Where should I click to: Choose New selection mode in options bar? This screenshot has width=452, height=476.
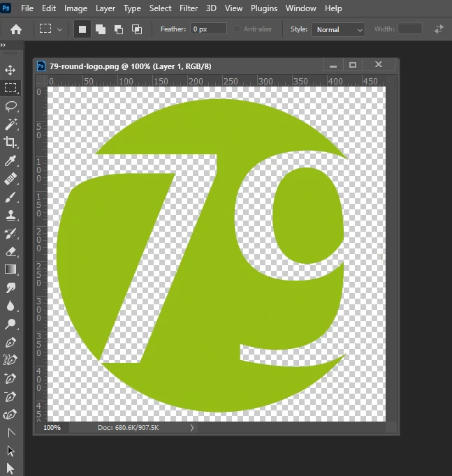(x=82, y=29)
